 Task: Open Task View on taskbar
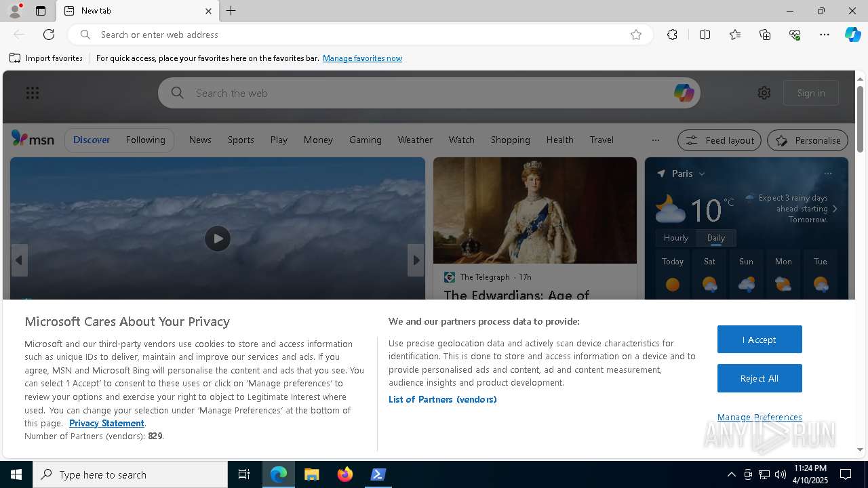(x=244, y=474)
